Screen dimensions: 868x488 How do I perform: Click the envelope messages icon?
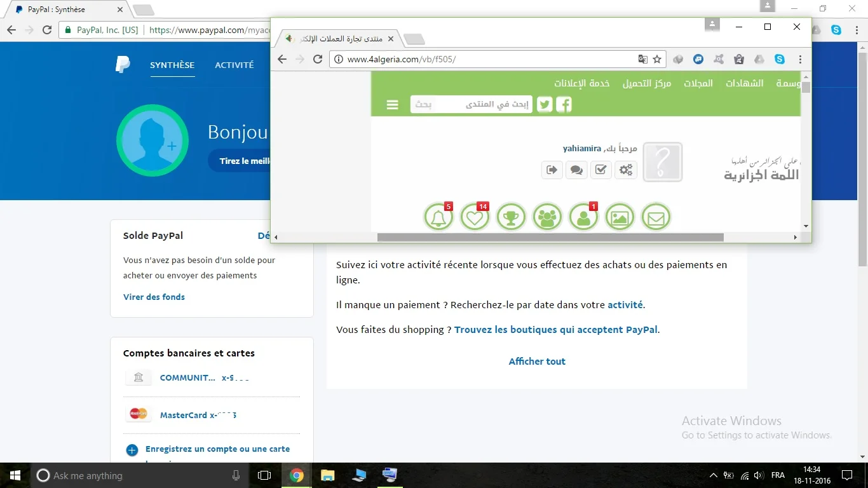(656, 217)
